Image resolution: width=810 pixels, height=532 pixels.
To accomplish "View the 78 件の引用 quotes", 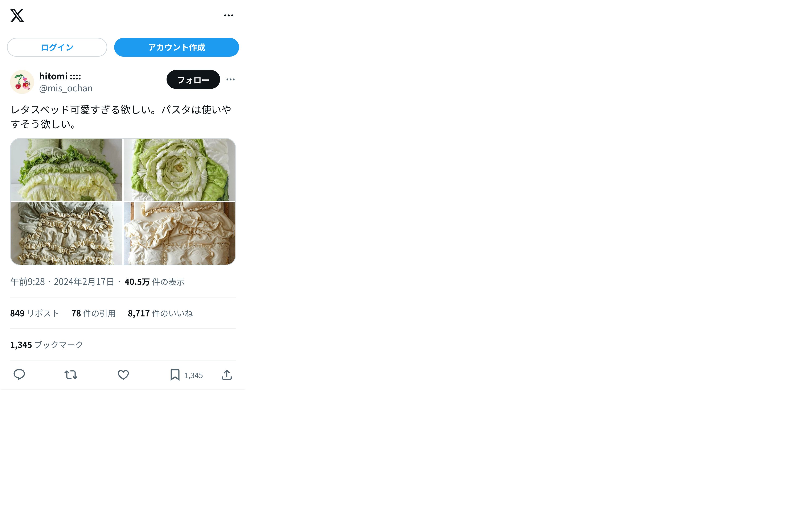I will click(x=93, y=313).
